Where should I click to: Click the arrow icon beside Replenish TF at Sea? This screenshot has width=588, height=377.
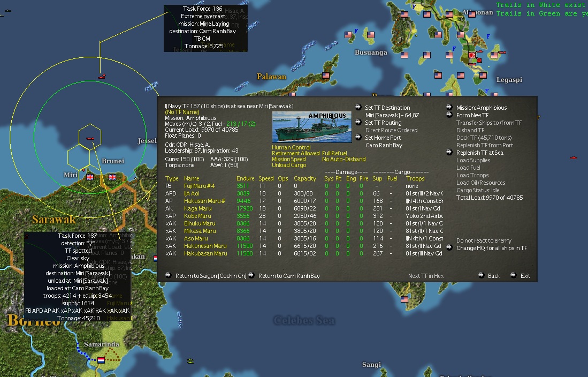tap(449, 153)
